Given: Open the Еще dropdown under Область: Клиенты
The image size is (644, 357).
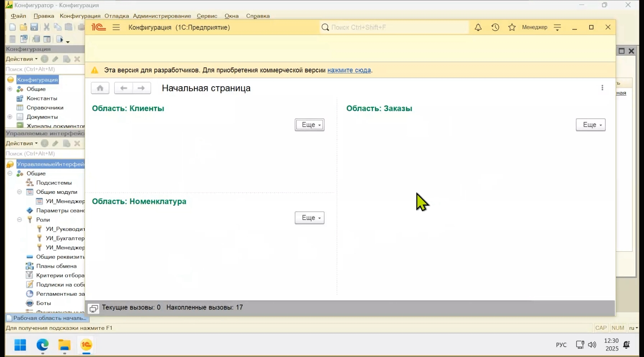Looking at the screenshot, I should [310, 125].
